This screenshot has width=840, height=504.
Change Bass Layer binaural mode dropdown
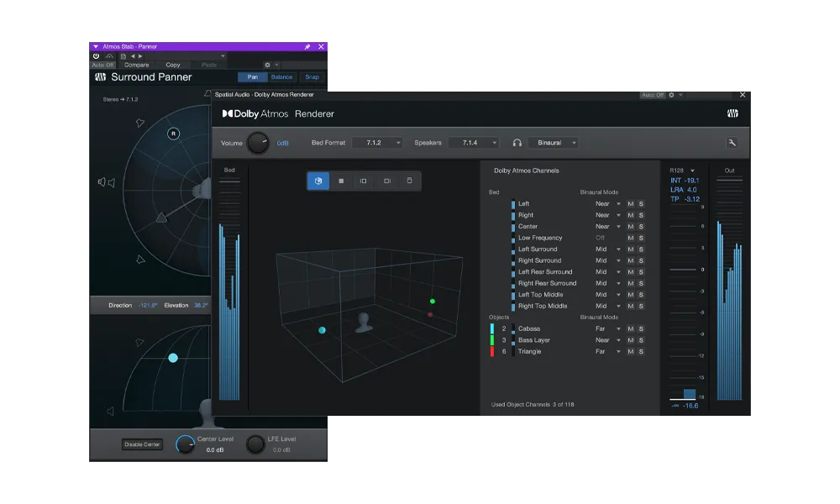click(608, 340)
